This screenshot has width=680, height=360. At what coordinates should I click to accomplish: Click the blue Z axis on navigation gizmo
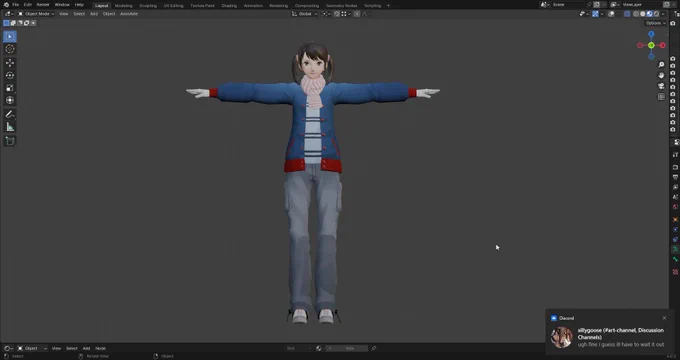coord(651,34)
